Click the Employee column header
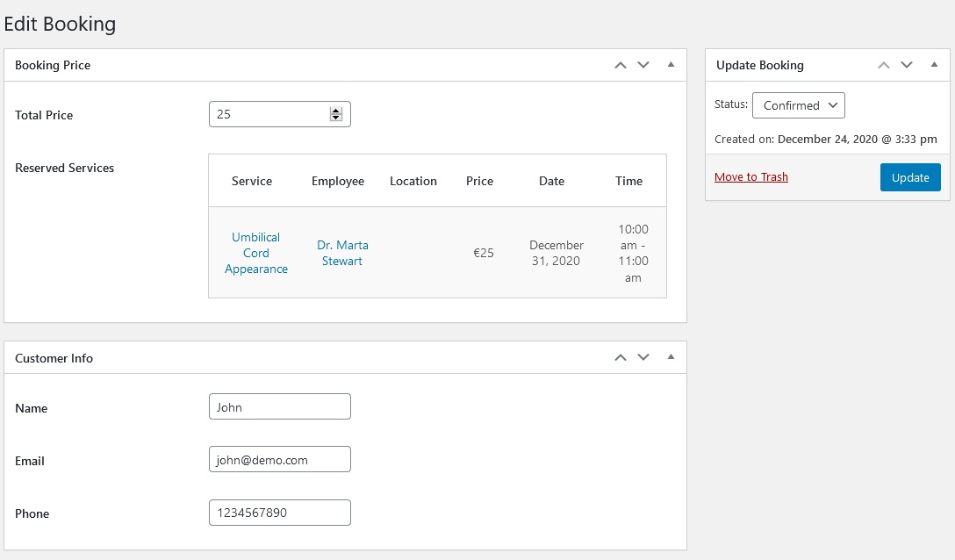955x560 pixels. (x=337, y=181)
